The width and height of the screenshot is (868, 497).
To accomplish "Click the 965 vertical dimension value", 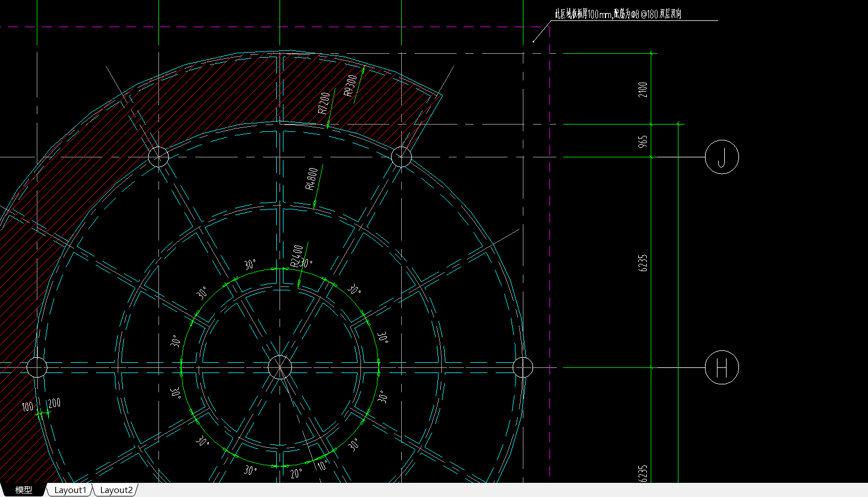I will pyautogui.click(x=643, y=142).
